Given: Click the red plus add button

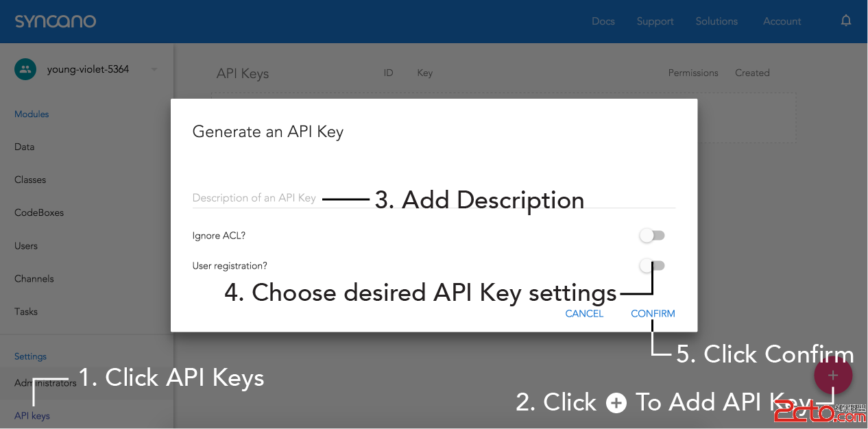Looking at the screenshot, I should pos(833,376).
